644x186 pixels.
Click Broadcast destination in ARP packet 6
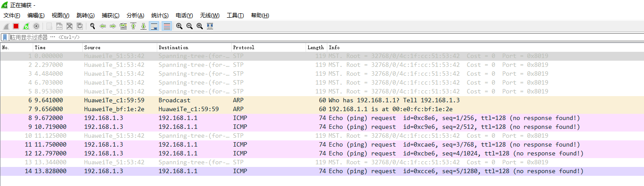coord(175,100)
